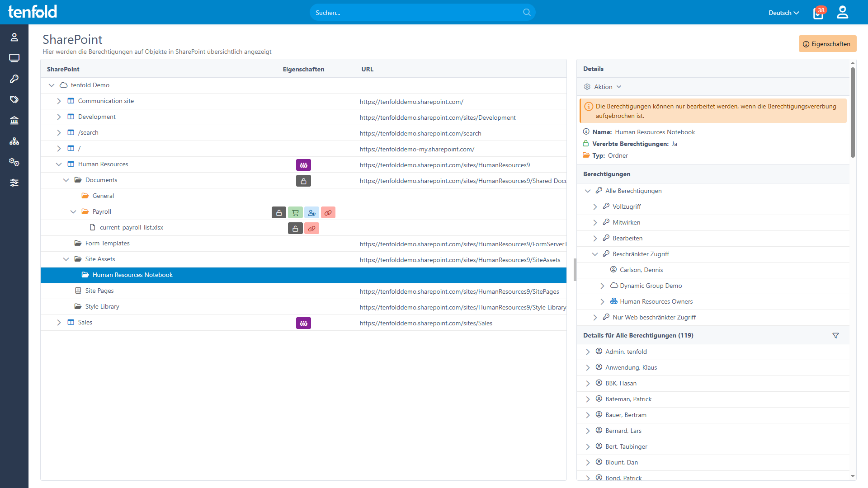Click the search magnifier icon
The image size is (868, 488).
[527, 13]
